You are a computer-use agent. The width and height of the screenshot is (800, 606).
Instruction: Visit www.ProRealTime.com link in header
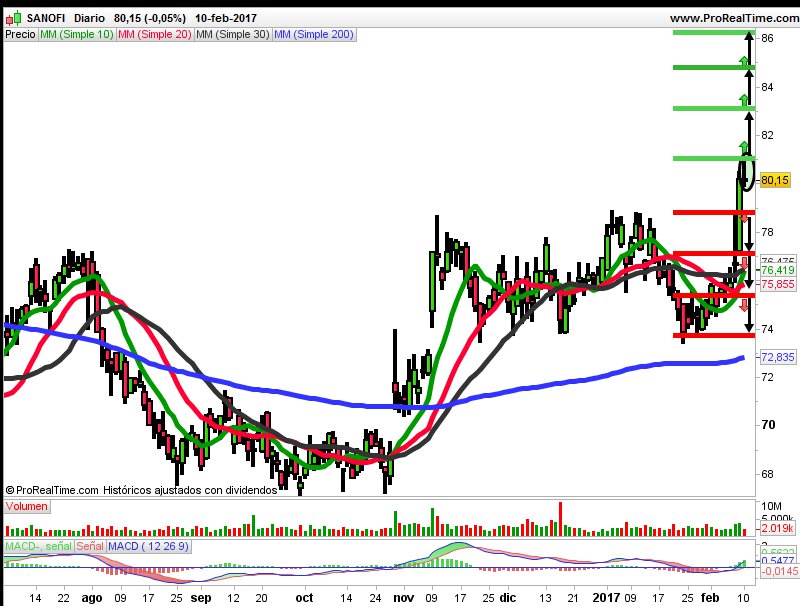tap(734, 18)
